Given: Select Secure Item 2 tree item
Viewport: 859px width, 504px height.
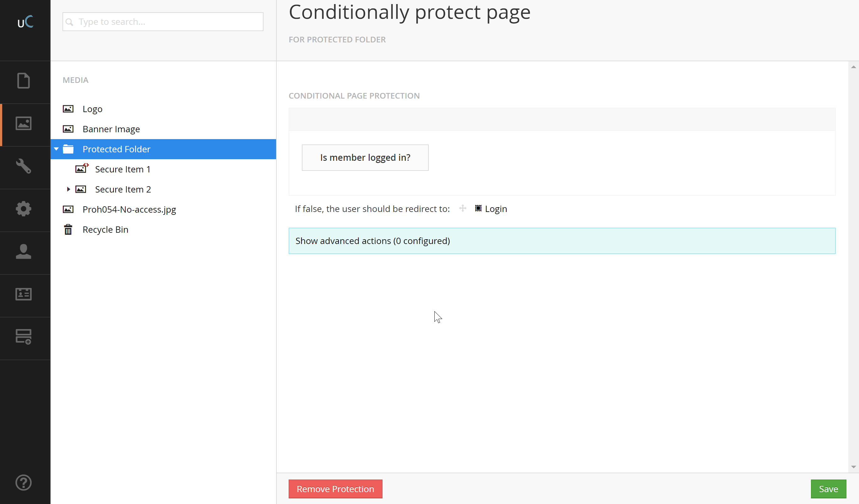Looking at the screenshot, I should (x=123, y=189).
